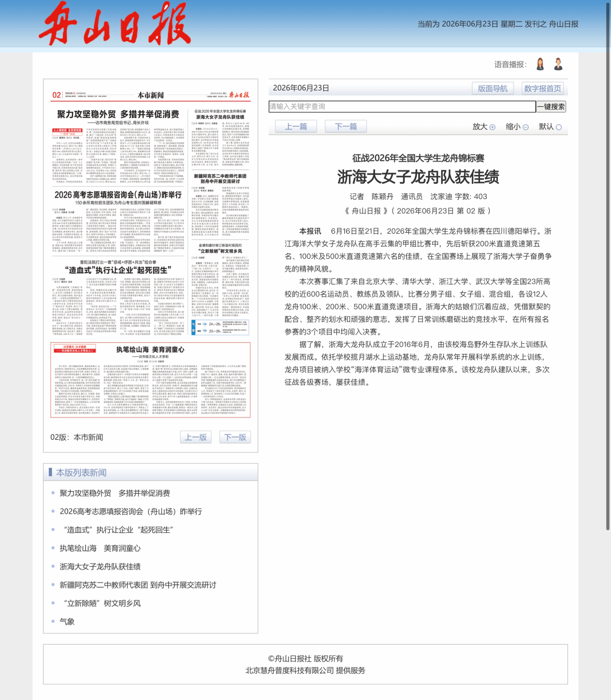Play female voice narration
The width and height of the screenshot is (611, 700).
540,64
